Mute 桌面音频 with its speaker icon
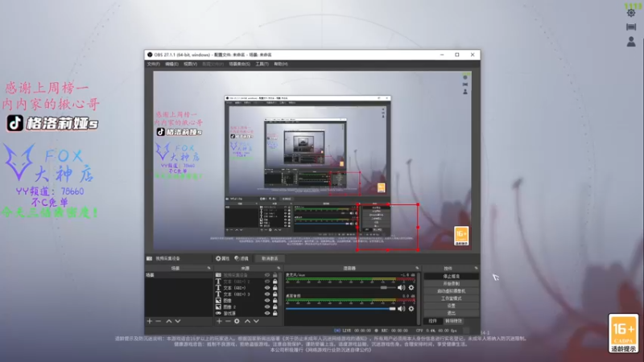Viewport: 644px width, 362px height. tap(401, 309)
